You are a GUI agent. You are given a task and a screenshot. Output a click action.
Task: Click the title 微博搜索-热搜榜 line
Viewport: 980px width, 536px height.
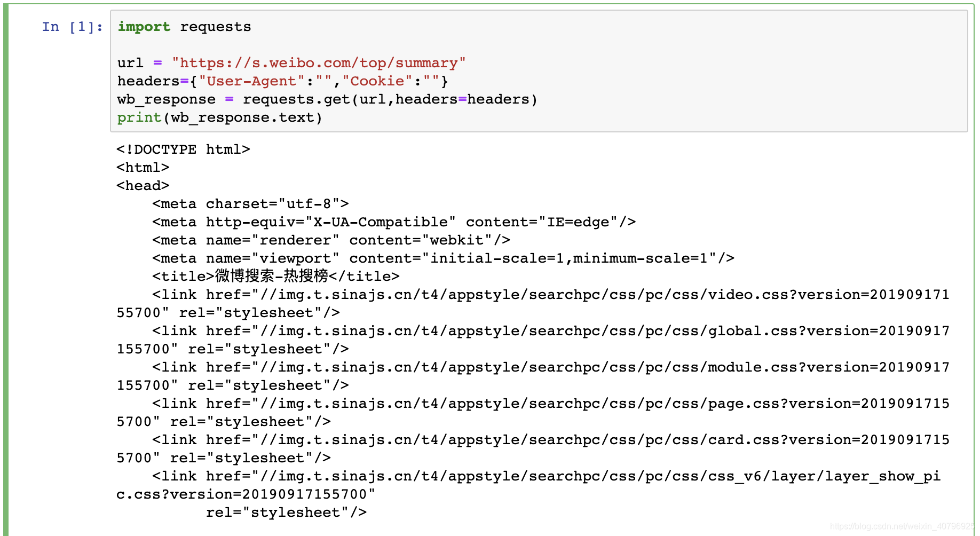pos(276,277)
